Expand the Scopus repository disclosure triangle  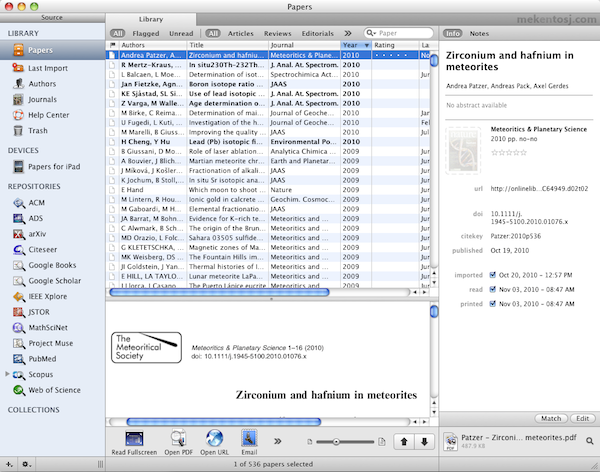[7, 374]
